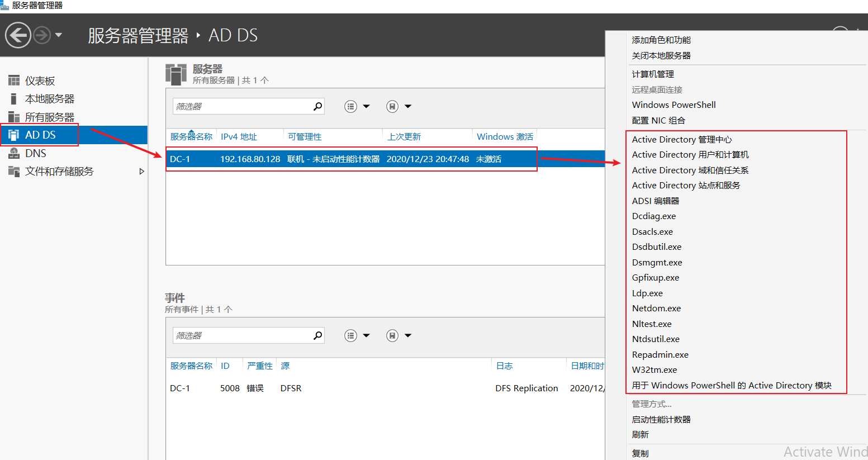This screenshot has width=868, height=460.
Task: Select the dashboard icon in sidebar
Action: [14, 80]
